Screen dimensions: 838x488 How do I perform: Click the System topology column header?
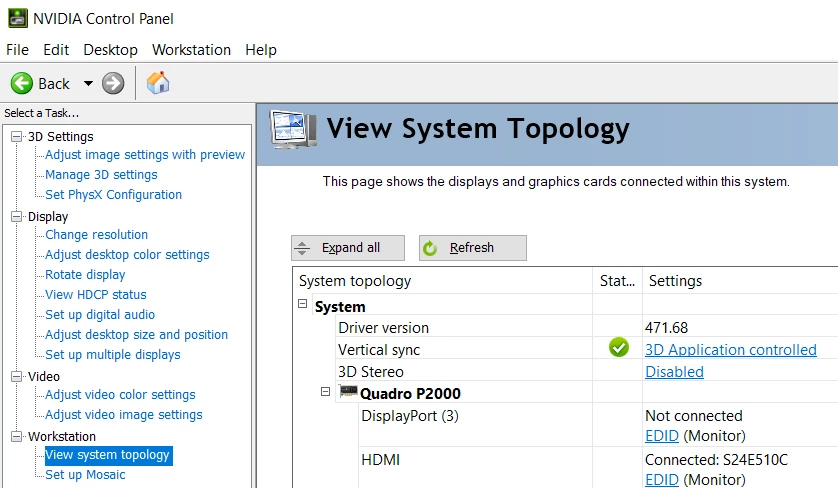tap(443, 281)
